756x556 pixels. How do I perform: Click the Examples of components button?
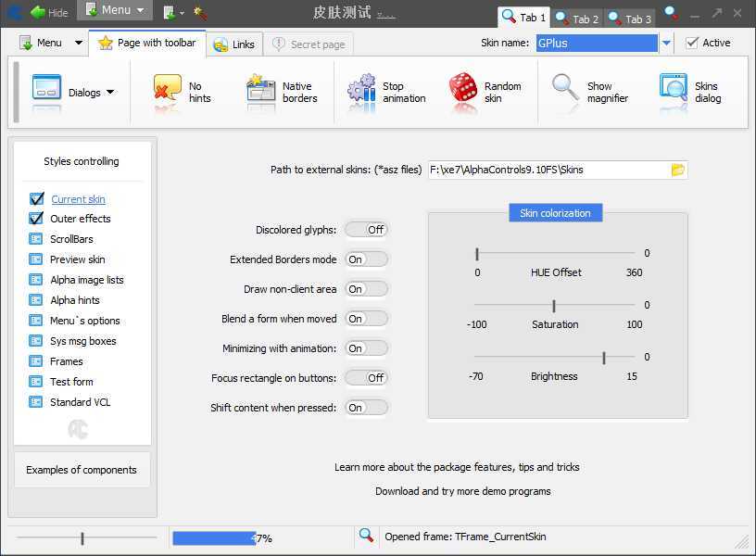82,470
